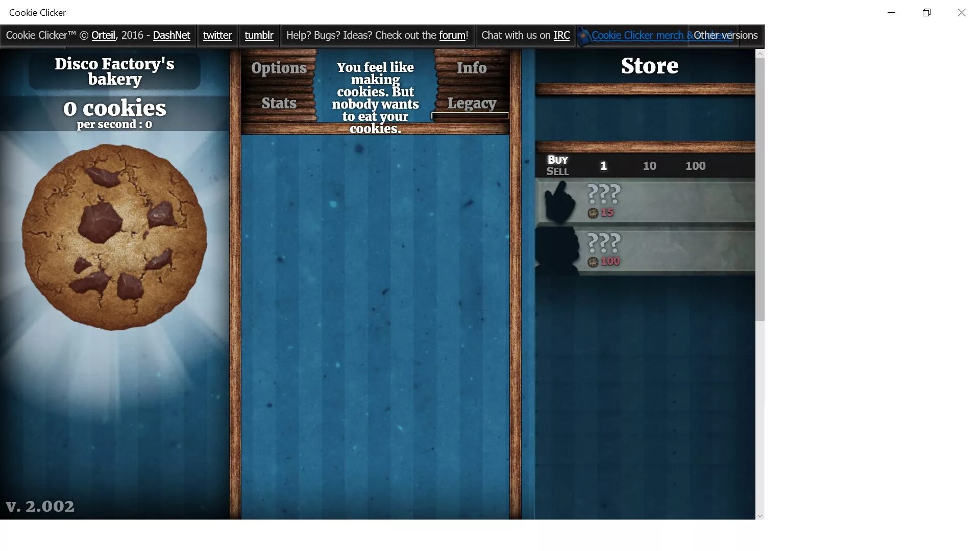Open the Stats panel

pos(279,103)
